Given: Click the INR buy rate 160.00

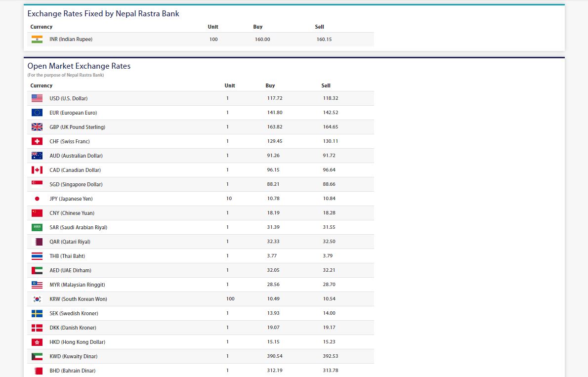Looking at the screenshot, I should click(262, 40).
